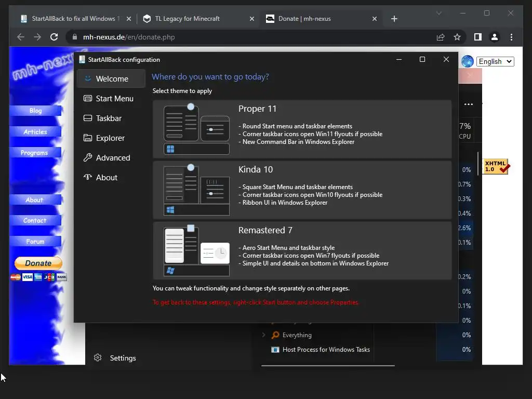Open the Advanced settings page
The image size is (532, 399).
pos(111,157)
